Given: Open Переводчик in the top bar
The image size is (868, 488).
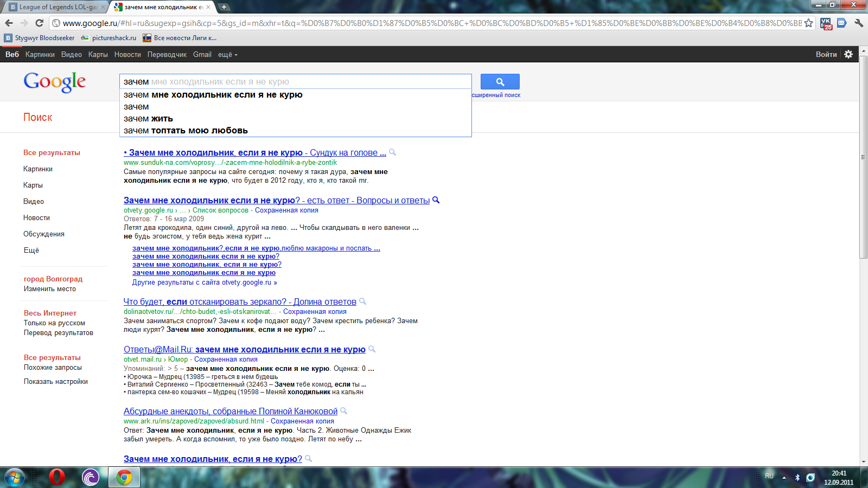Looking at the screenshot, I should point(167,54).
